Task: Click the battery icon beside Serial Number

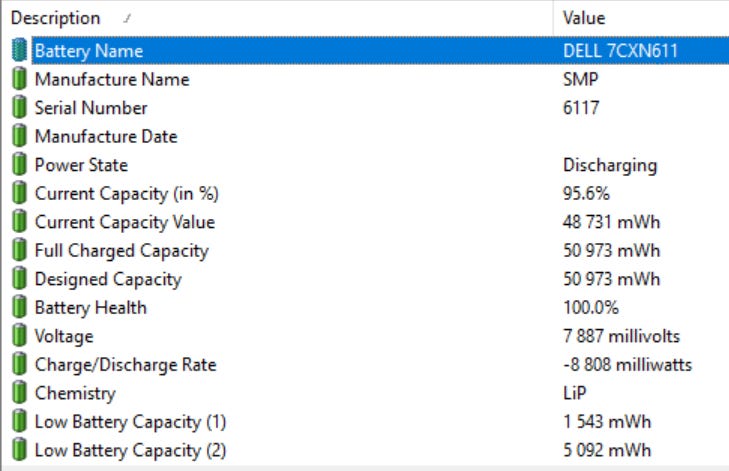Action: coord(19,108)
